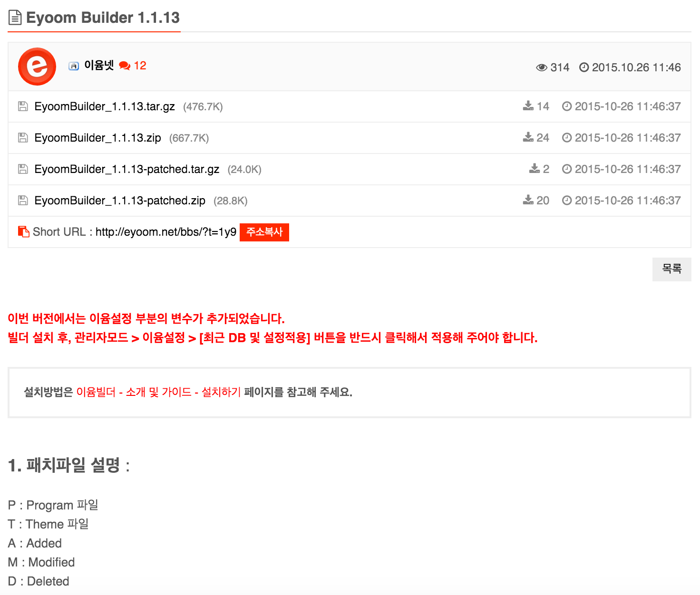Click the download icon beside count 20
Screen dimensions: 700x595
click(528, 200)
